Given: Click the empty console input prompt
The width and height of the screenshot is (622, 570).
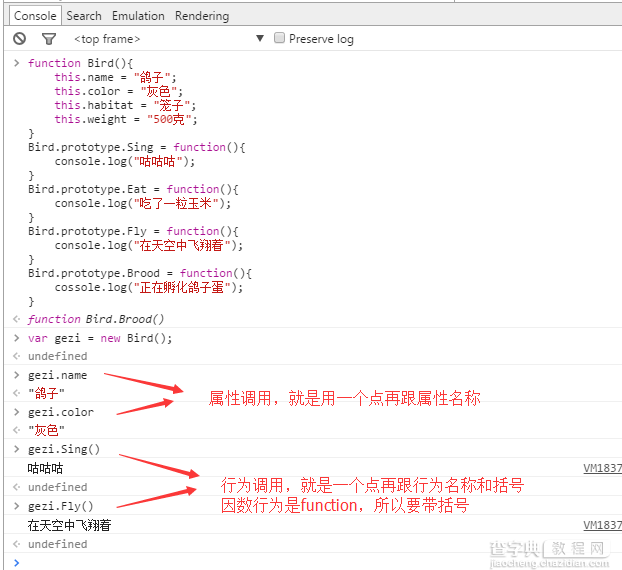Looking at the screenshot, I should [317, 562].
